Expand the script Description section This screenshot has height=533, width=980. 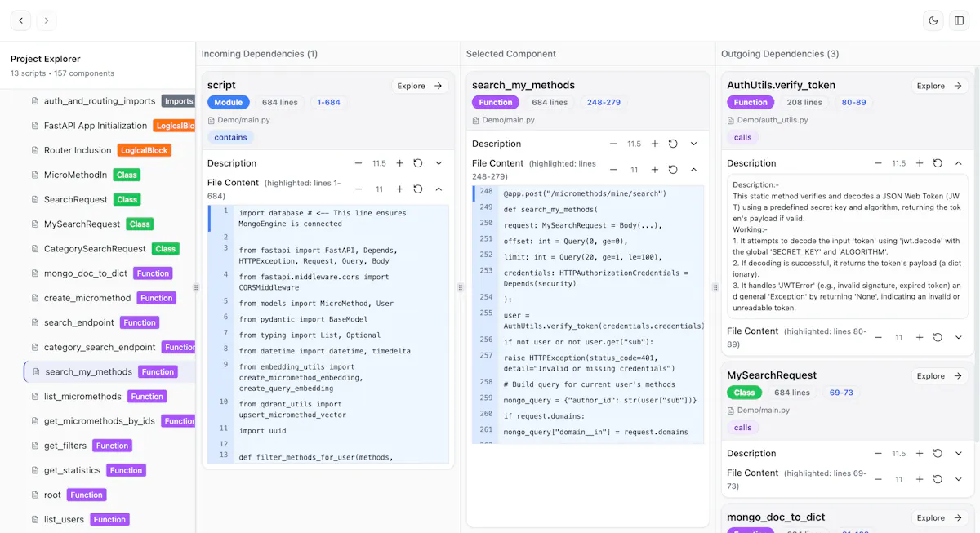(x=439, y=163)
